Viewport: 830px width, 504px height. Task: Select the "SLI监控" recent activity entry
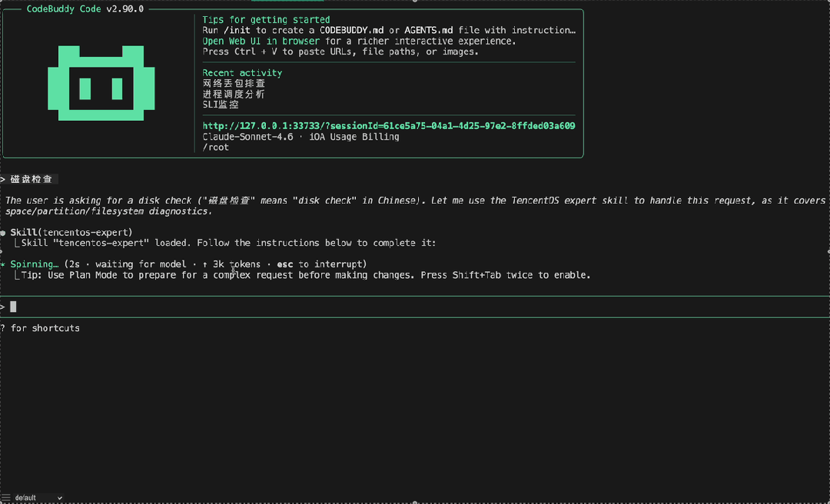[x=221, y=104]
